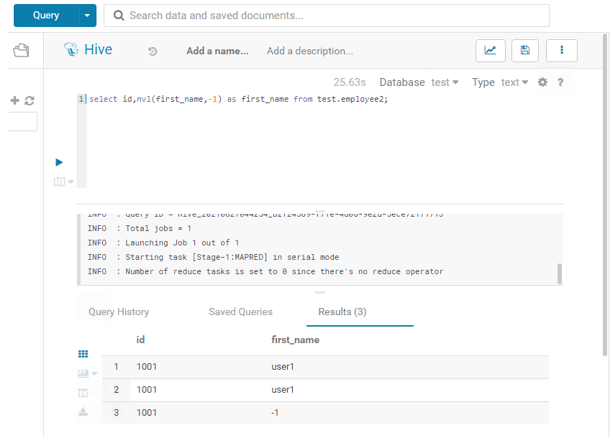Image resolution: width=613 pixels, height=443 pixels.
Task: Download results with the download icon
Action: (x=83, y=411)
